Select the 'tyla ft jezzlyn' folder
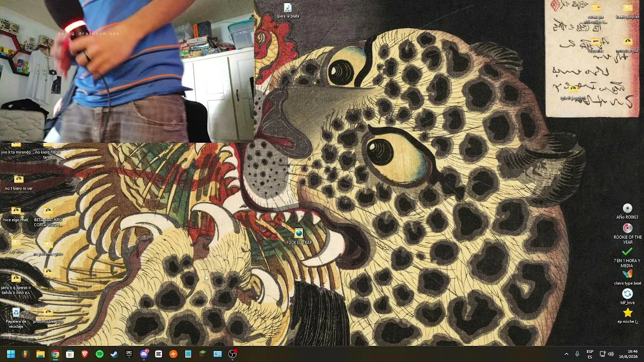The image size is (644, 362). click(573, 93)
